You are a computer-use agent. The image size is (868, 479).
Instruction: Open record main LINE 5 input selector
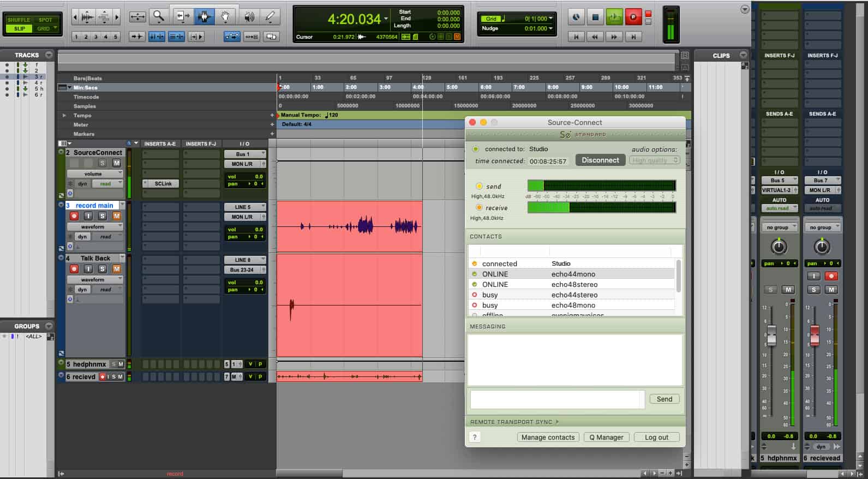(x=245, y=207)
